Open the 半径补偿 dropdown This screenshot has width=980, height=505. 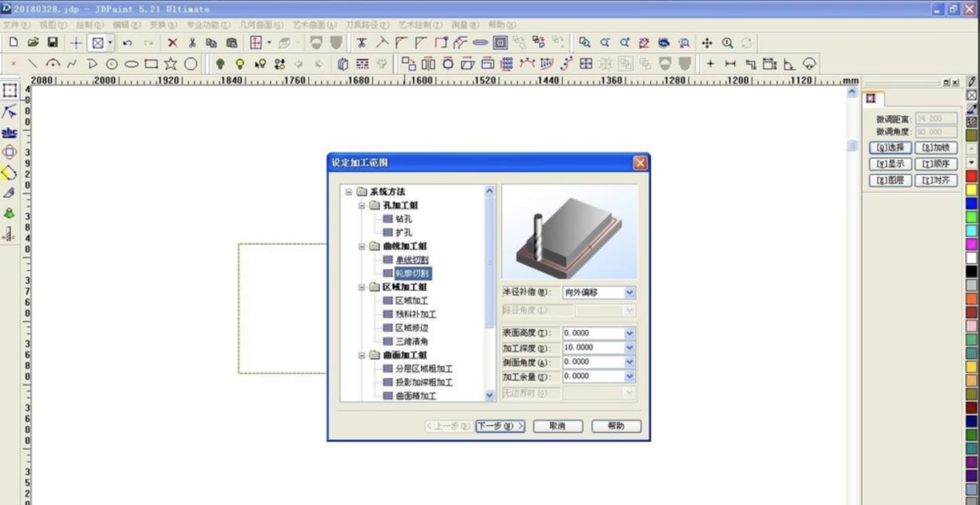[x=629, y=293]
